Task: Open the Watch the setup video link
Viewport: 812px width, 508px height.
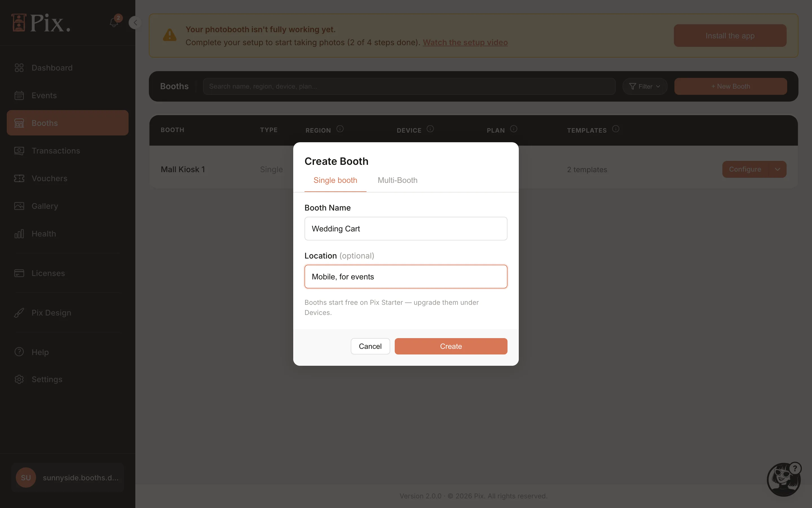Action: (x=465, y=42)
